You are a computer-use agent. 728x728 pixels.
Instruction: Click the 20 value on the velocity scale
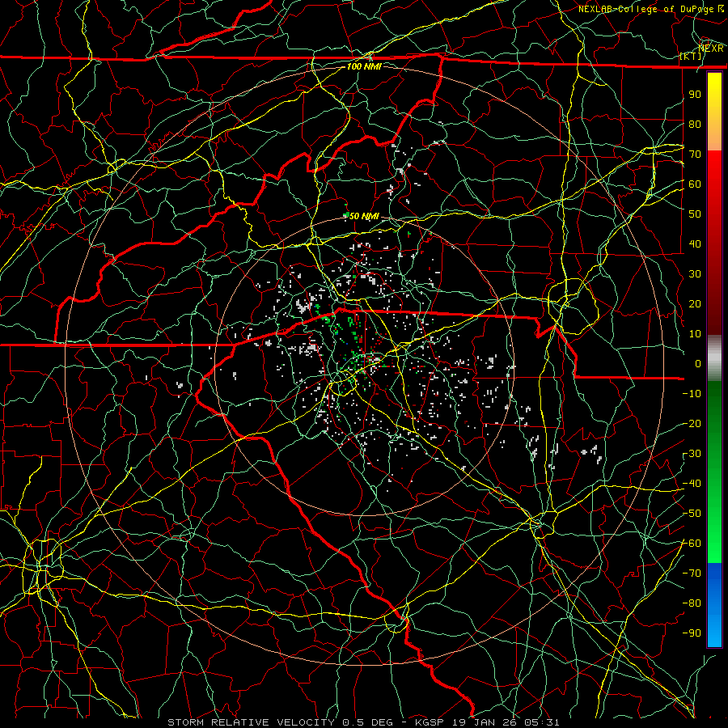point(695,304)
